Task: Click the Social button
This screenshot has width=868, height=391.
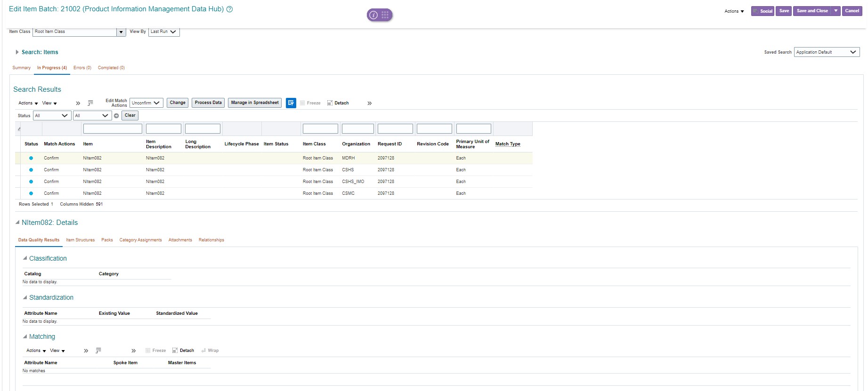Action: click(763, 11)
